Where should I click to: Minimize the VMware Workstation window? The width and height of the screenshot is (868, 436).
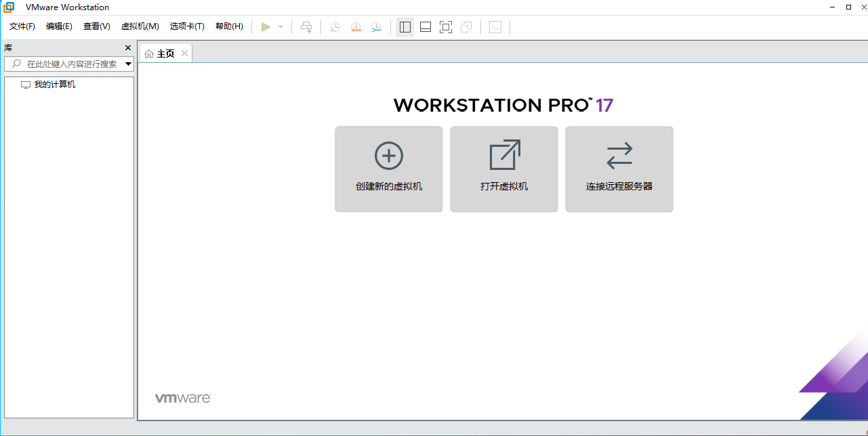(833, 7)
